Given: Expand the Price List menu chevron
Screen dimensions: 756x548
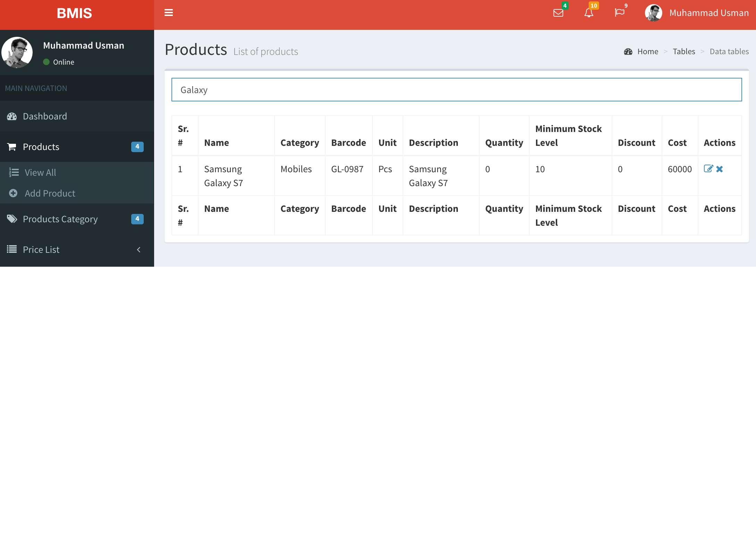Looking at the screenshot, I should point(138,250).
